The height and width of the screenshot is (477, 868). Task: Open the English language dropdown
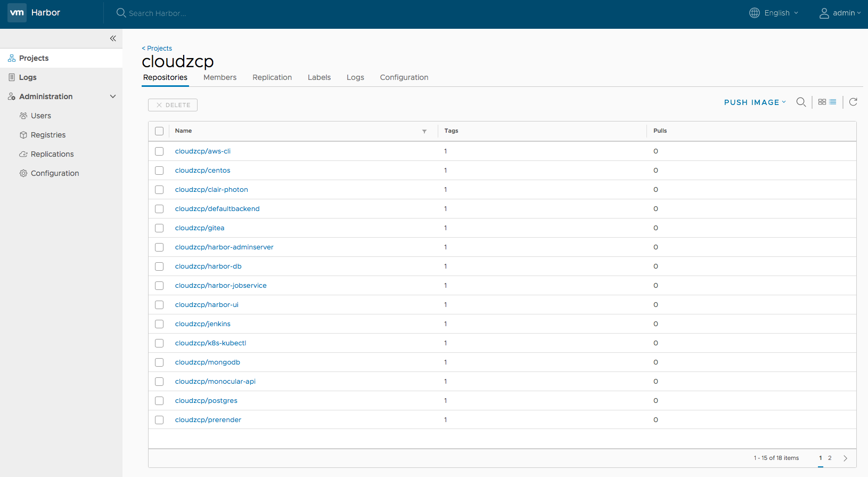tap(774, 13)
